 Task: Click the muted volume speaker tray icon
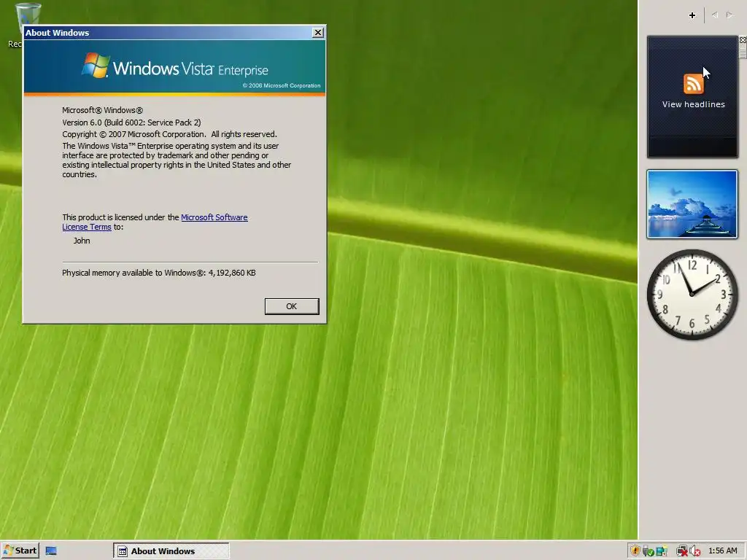click(x=694, y=551)
